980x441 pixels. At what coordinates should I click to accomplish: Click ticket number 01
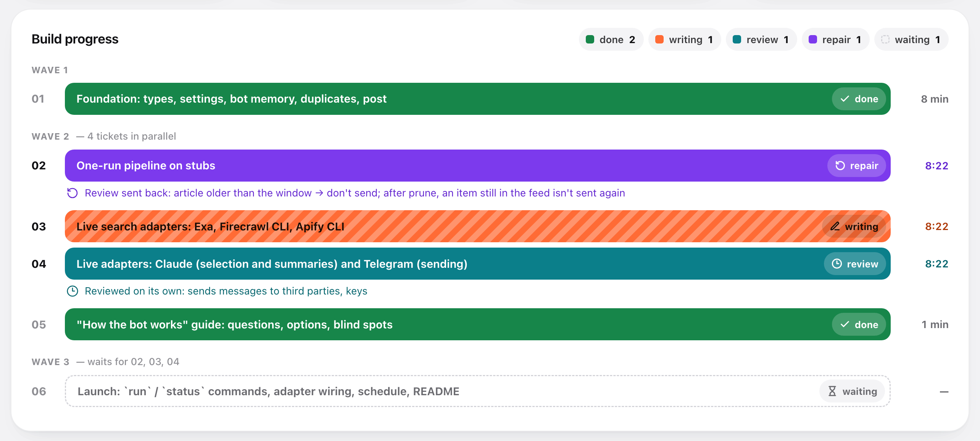[x=38, y=99]
